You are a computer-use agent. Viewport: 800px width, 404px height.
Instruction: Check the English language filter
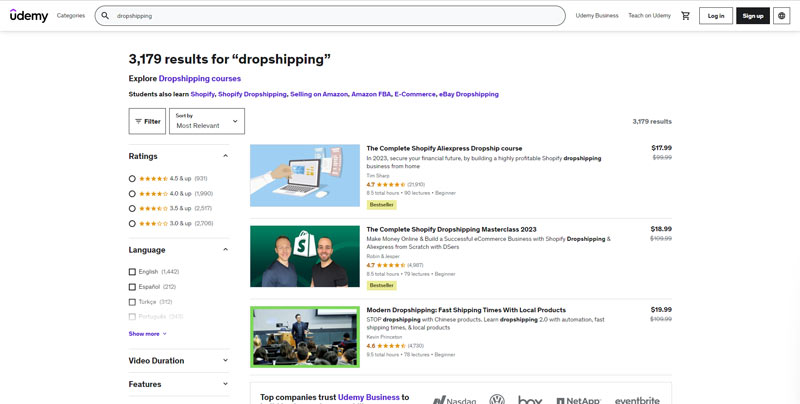[132, 272]
